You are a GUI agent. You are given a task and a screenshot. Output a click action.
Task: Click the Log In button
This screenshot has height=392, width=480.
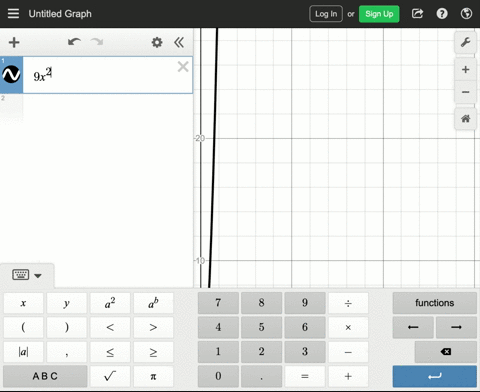click(326, 14)
